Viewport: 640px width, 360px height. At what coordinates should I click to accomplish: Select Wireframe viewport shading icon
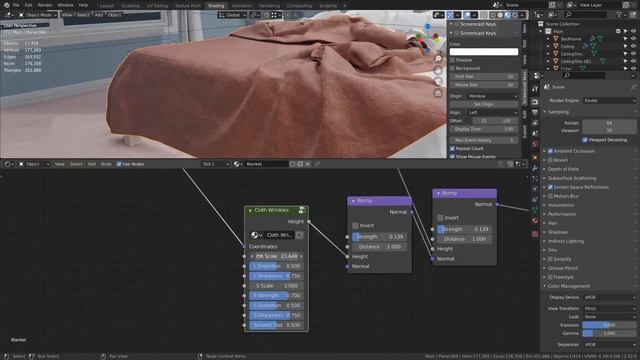pyautogui.click(x=493, y=15)
